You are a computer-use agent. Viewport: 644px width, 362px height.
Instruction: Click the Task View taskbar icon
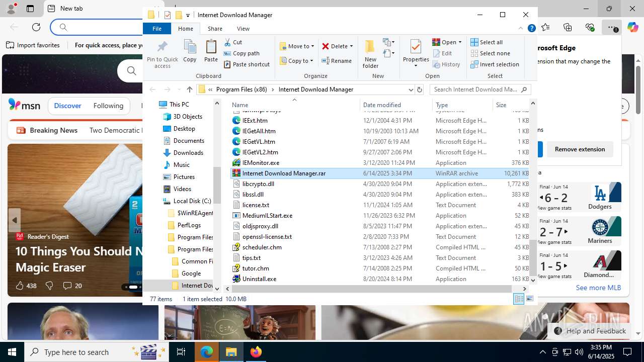click(181, 352)
